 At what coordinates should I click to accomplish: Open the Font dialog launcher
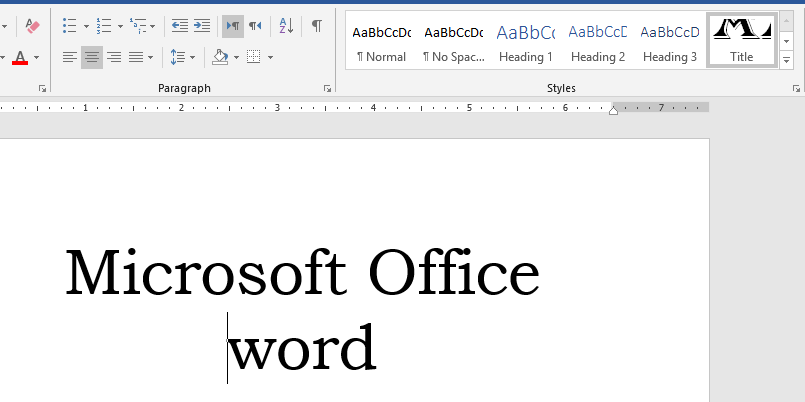[43, 89]
